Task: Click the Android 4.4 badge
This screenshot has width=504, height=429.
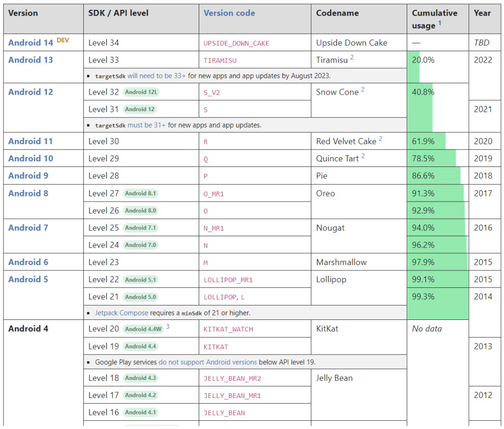Action: click(x=140, y=346)
